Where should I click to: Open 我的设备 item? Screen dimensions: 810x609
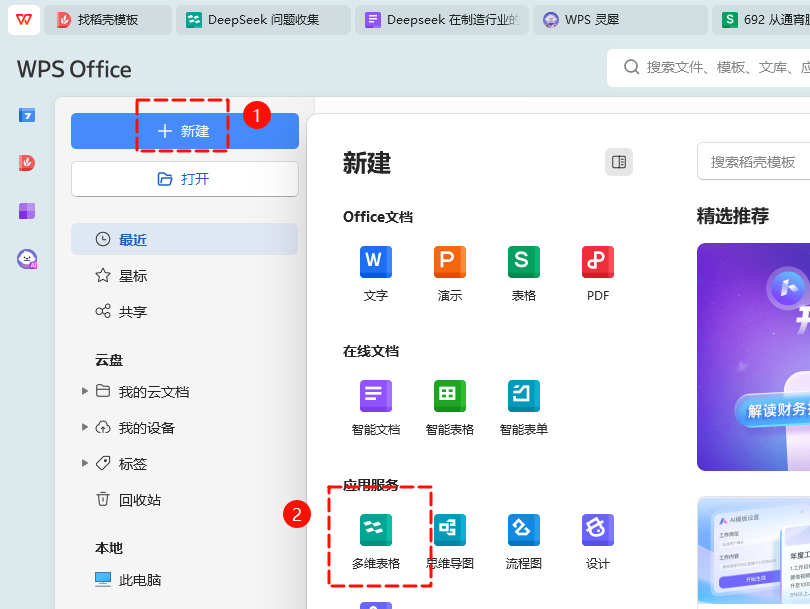tap(135, 428)
